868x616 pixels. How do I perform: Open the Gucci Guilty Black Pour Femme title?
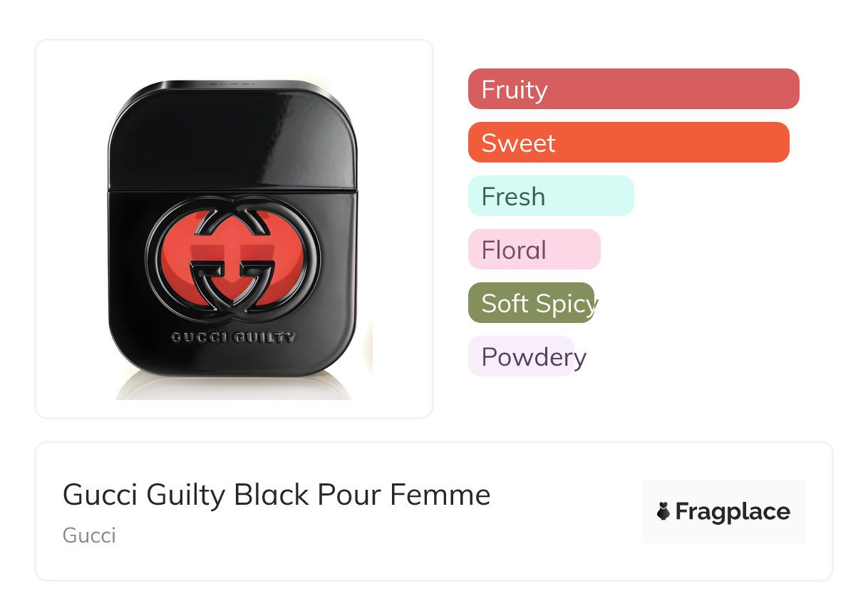(277, 495)
